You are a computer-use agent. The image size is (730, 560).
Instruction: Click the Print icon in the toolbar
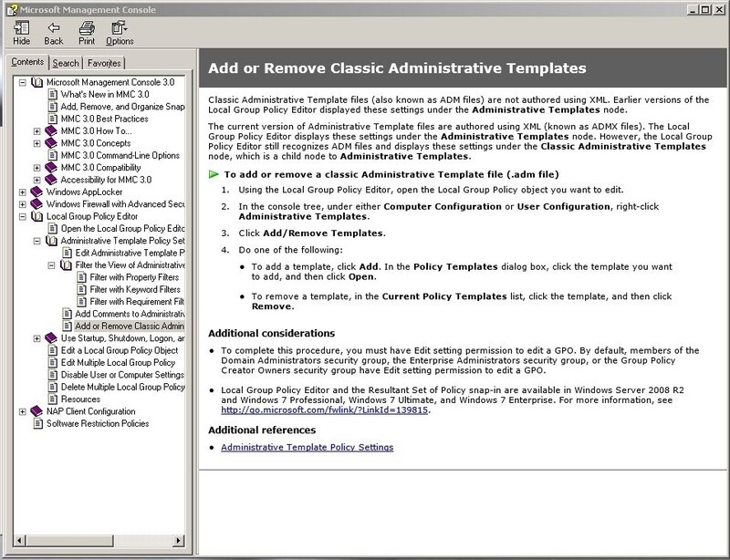tap(87, 35)
